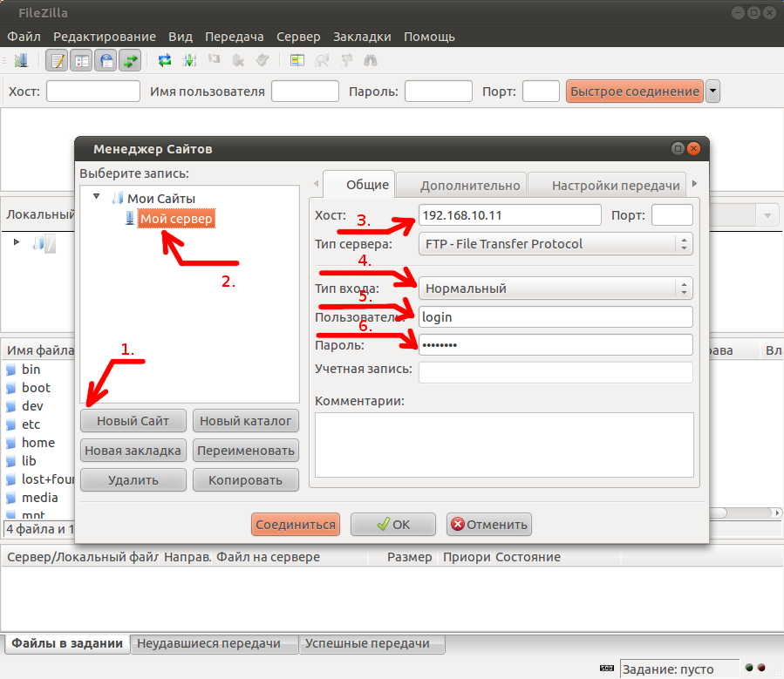
Task: Click the cancel current operation icon
Action: point(214,60)
